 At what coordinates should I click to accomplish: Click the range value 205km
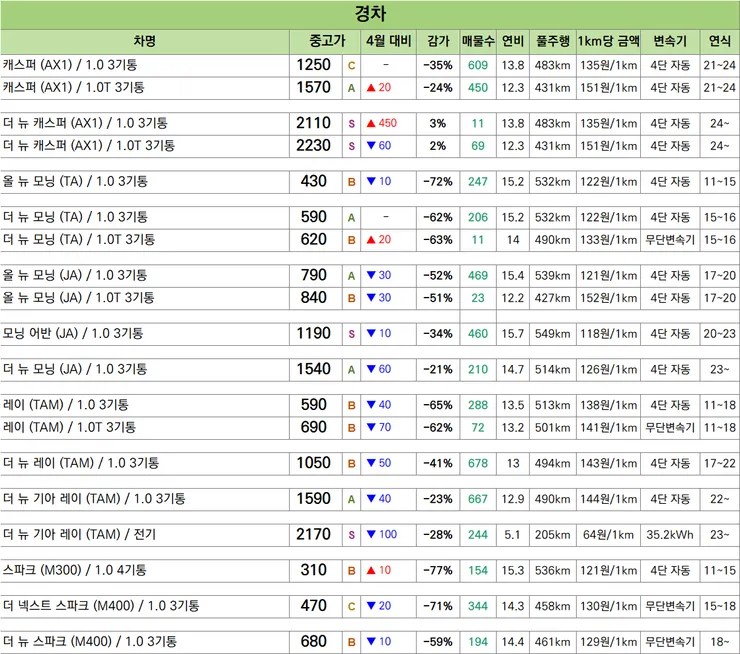pos(552,535)
